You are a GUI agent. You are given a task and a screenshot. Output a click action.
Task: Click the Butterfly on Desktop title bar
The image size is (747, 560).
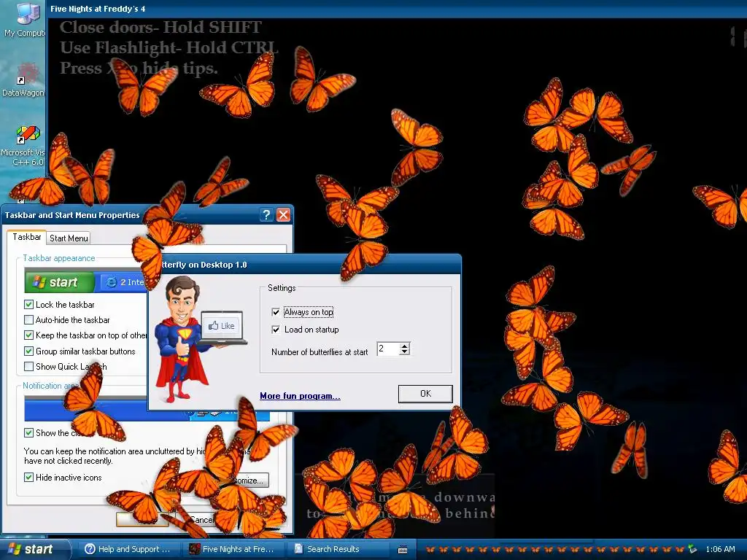(x=305, y=265)
